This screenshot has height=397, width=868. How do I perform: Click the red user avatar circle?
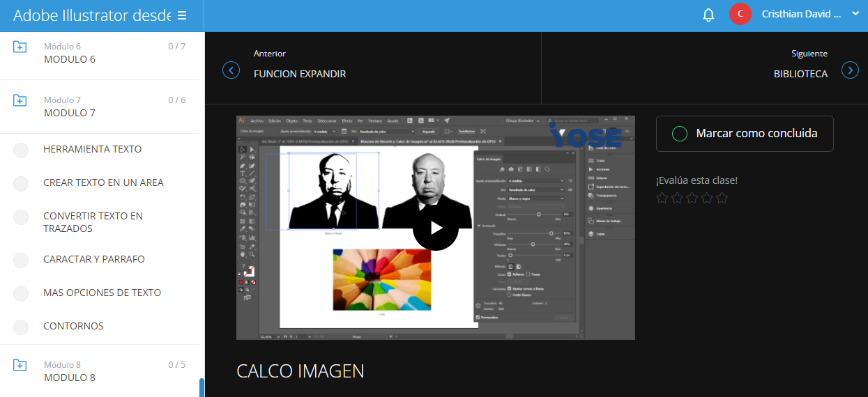740,14
